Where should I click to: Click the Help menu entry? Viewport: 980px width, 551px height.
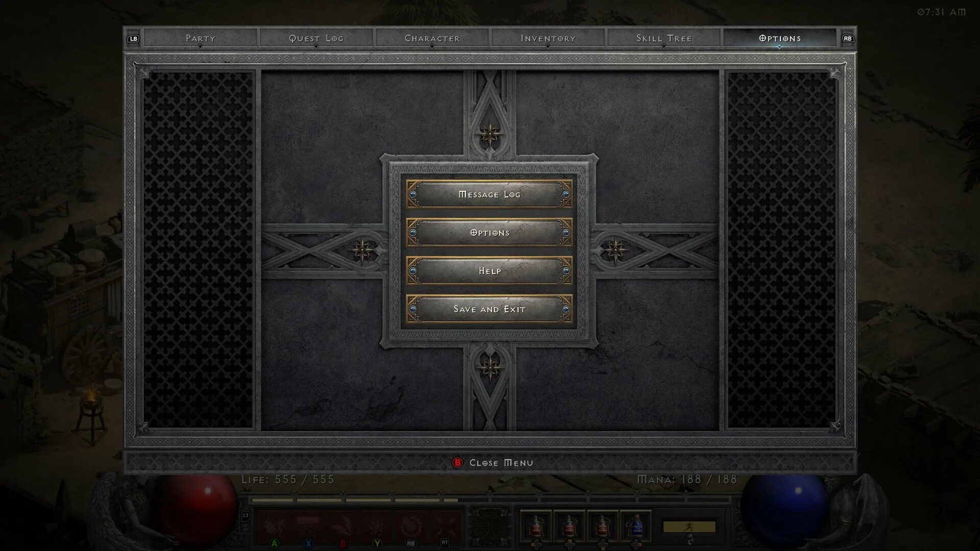[489, 270]
